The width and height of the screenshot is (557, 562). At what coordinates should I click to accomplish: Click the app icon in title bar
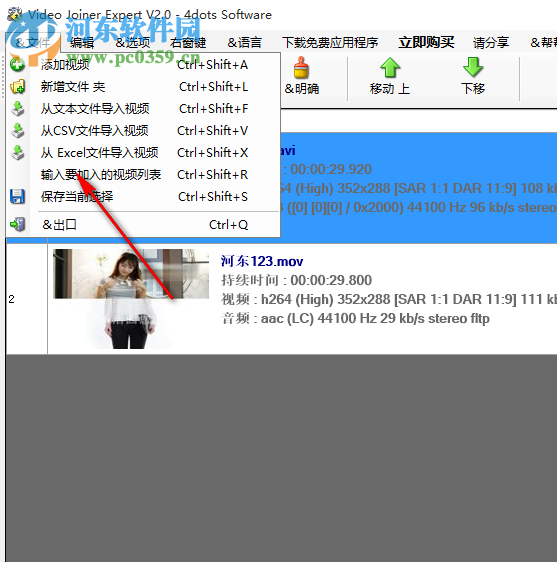pos(14,14)
